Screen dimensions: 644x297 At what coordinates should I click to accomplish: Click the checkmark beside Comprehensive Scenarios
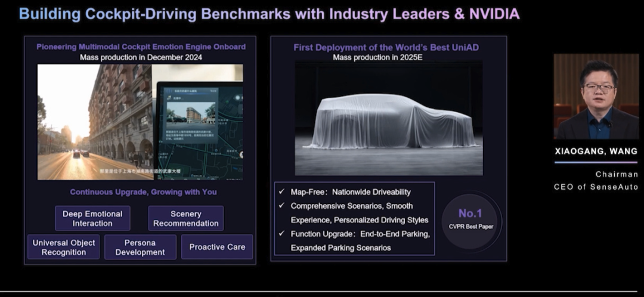point(281,205)
